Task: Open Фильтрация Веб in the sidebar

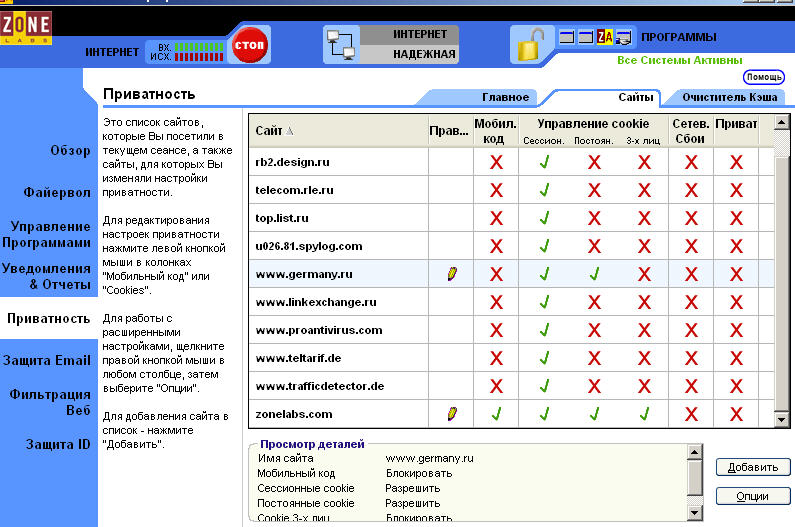Action: (50, 402)
